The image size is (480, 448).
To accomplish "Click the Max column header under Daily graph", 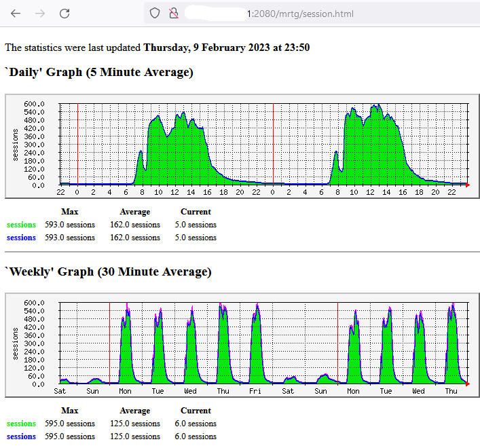I will click(x=69, y=212).
